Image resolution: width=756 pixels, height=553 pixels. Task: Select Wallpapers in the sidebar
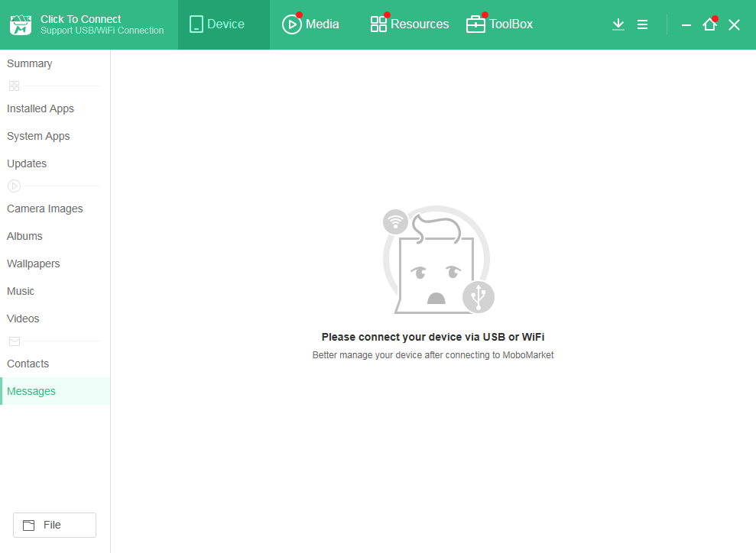[x=34, y=264]
